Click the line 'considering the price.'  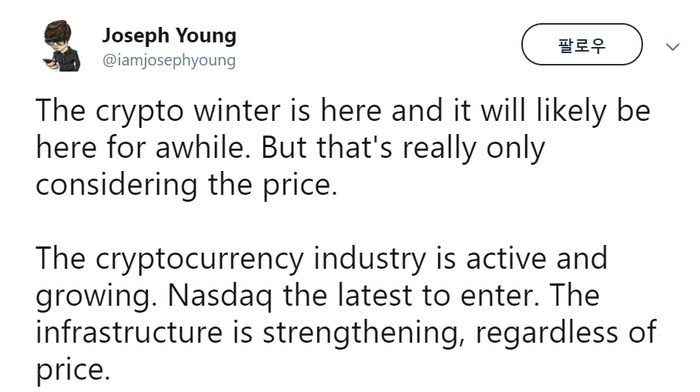(186, 184)
